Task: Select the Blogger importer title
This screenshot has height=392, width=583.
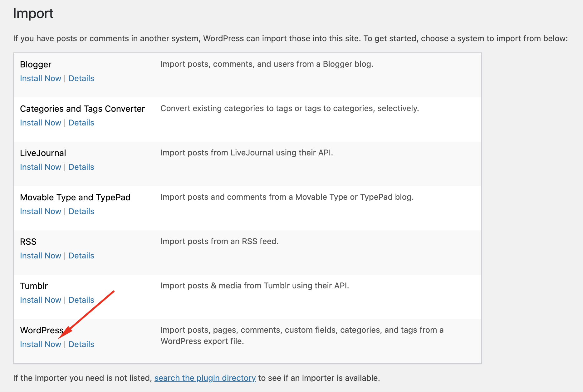Action: (36, 64)
